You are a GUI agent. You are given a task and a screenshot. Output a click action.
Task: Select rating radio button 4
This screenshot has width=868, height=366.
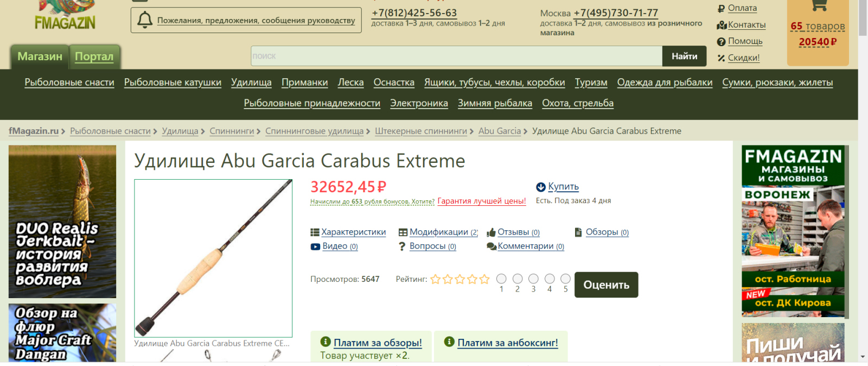pyautogui.click(x=550, y=279)
